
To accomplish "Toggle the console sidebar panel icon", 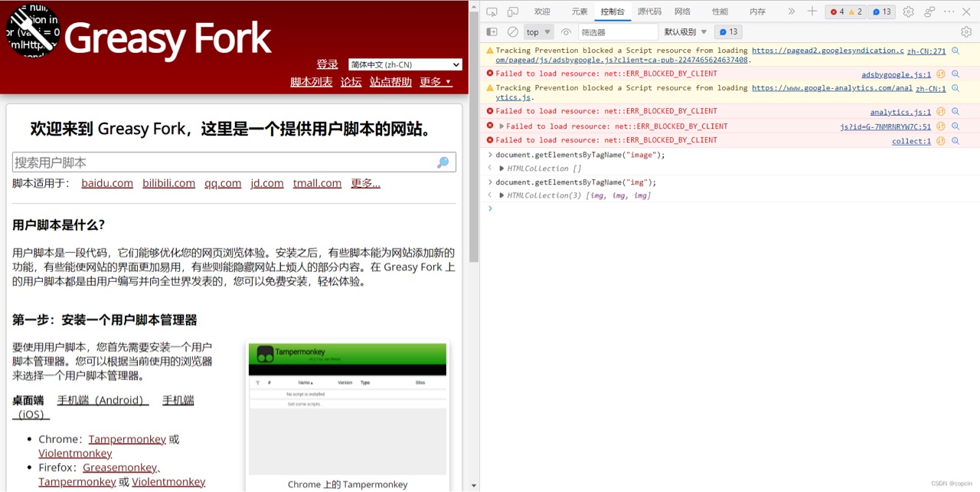I will pyautogui.click(x=492, y=32).
